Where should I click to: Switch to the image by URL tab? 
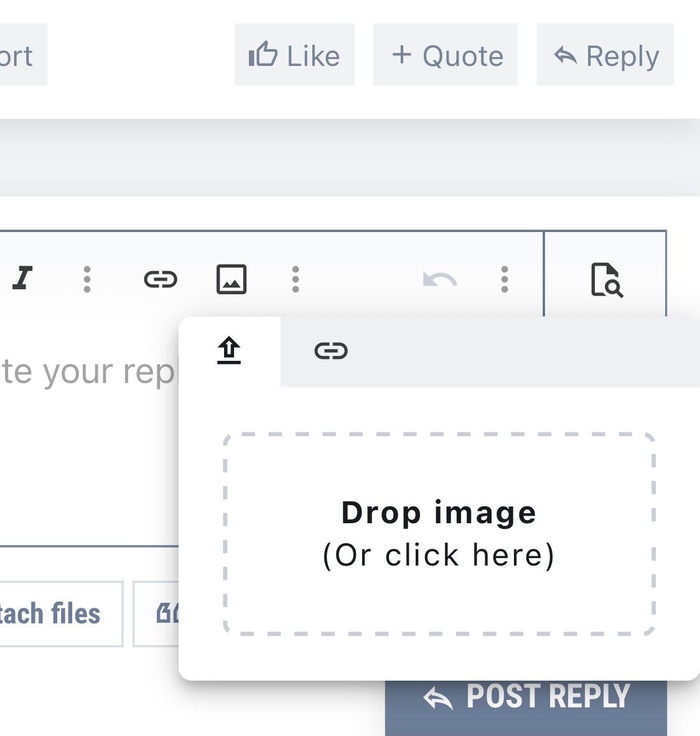click(331, 352)
